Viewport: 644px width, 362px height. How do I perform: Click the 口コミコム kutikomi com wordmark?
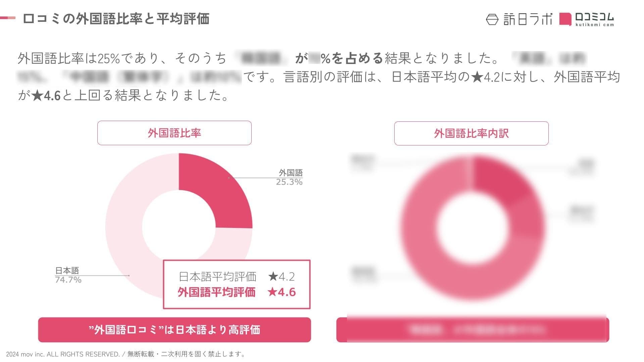[594, 19]
